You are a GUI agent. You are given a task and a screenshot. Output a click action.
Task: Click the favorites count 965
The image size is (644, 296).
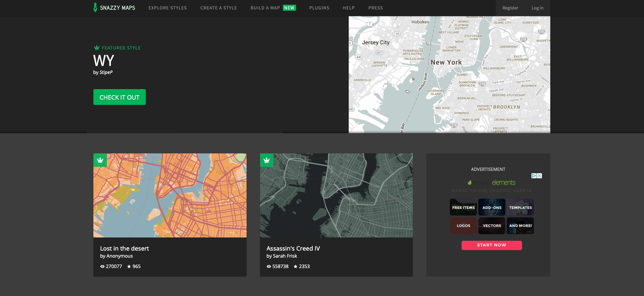pos(136,266)
